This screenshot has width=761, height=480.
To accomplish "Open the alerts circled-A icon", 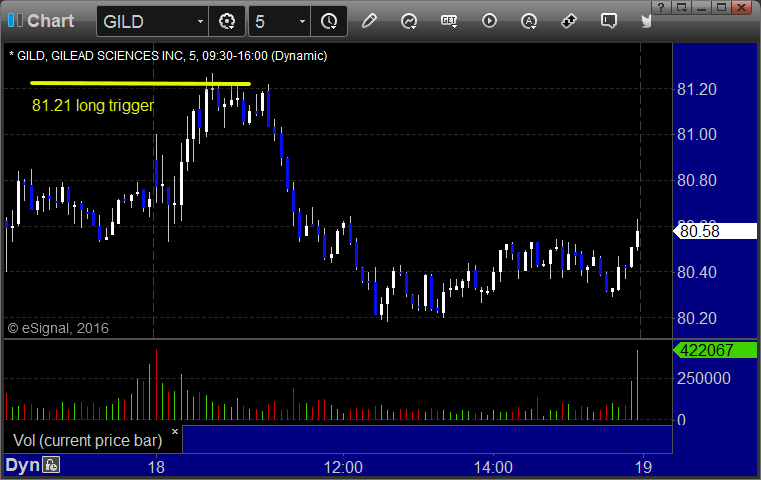I will (529, 21).
